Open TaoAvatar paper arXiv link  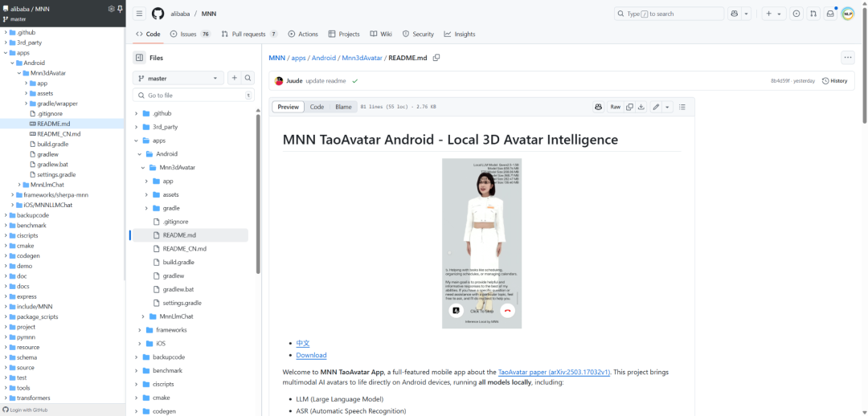point(554,373)
